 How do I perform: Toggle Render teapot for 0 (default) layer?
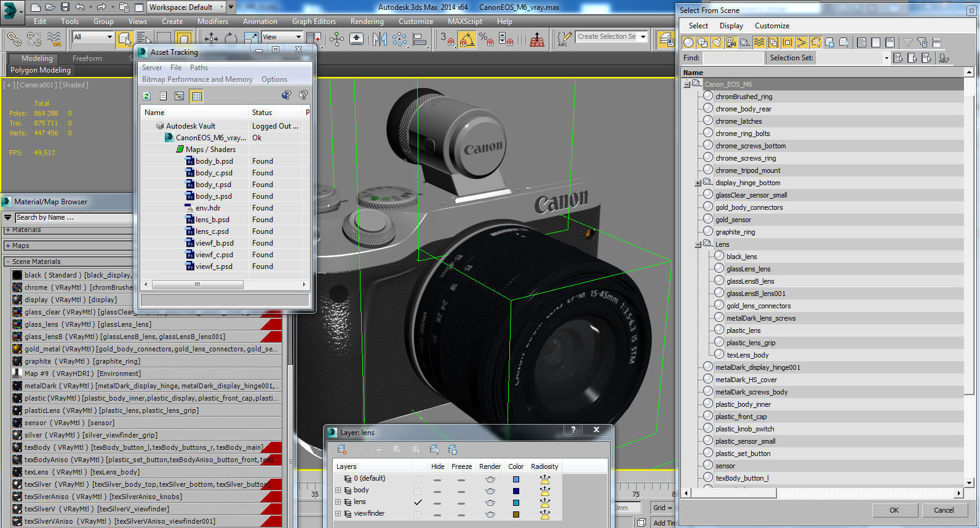click(490, 479)
